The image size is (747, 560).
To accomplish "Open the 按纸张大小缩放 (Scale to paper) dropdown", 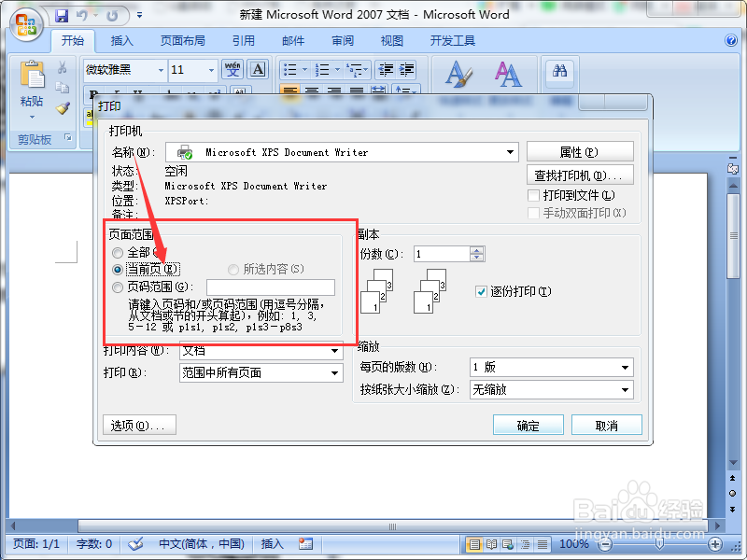I will point(625,390).
